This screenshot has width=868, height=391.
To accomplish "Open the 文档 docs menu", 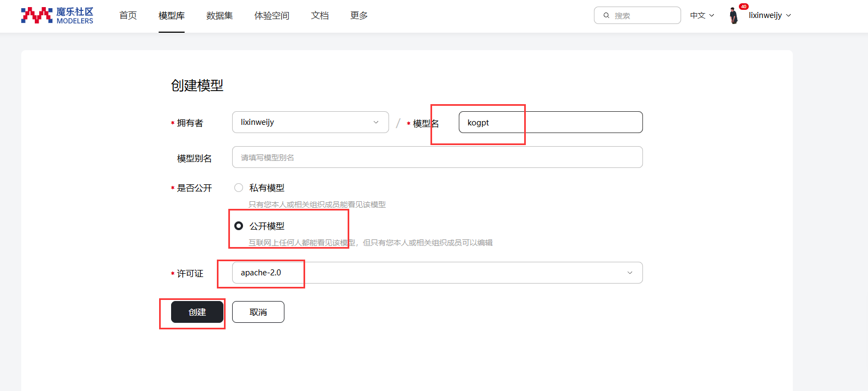I will pyautogui.click(x=320, y=15).
